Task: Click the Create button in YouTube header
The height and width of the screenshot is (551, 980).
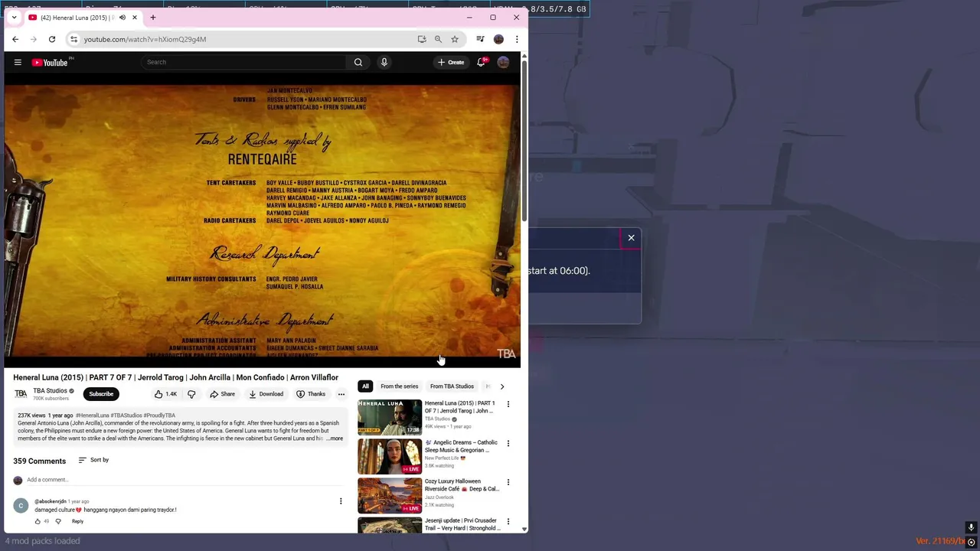Action: pos(451,62)
